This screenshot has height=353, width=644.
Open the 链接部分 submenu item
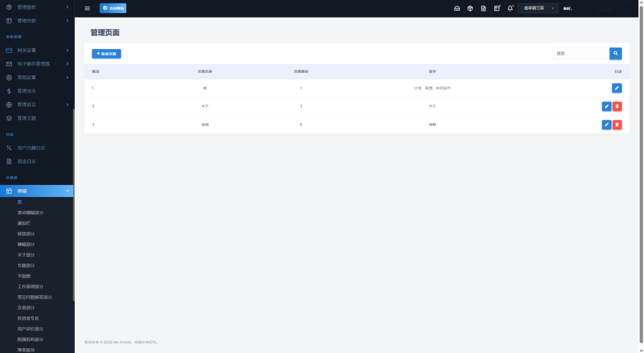(26, 234)
